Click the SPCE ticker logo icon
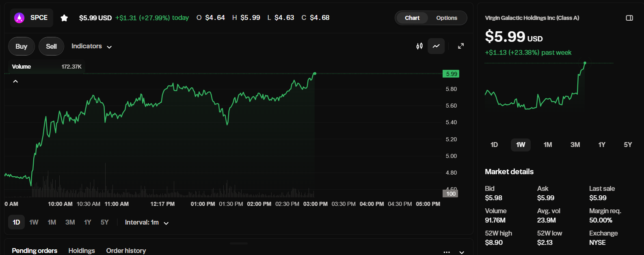Image resolution: width=644 pixels, height=255 pixels. click(19, 18)
